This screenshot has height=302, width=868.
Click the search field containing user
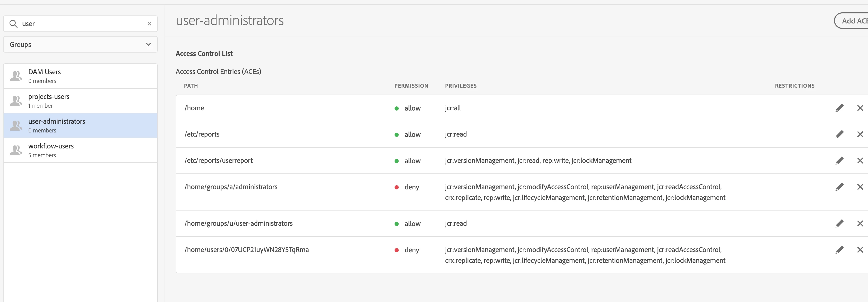click(x=81, y=24)
